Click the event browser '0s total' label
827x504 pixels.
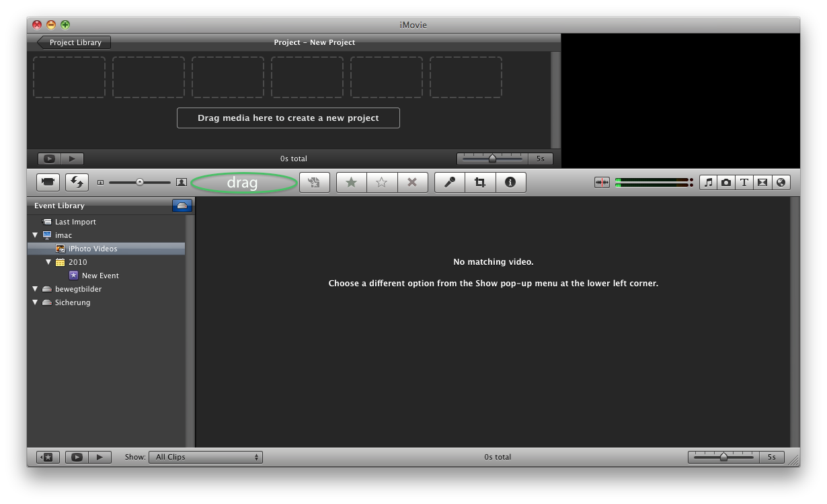pyautogui.click(x=498, y=457)
